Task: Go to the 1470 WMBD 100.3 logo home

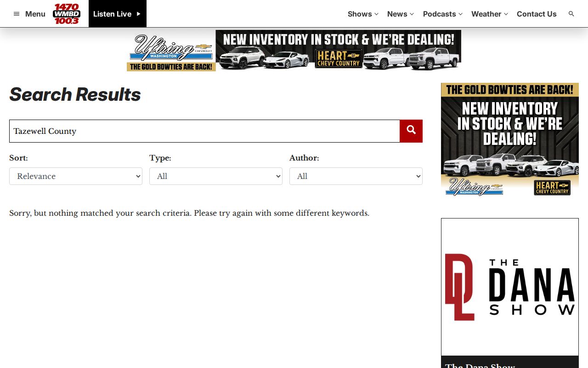Action: [67, 14]
